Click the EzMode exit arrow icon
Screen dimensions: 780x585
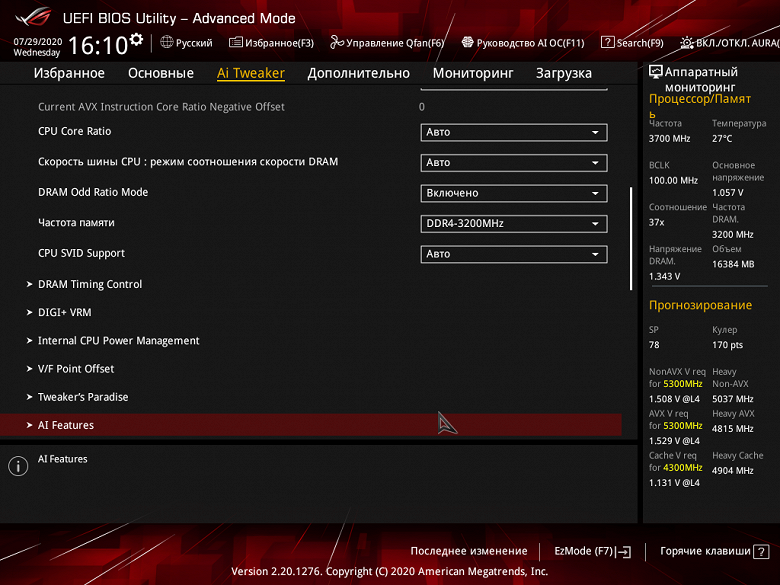tap(623, 552)
